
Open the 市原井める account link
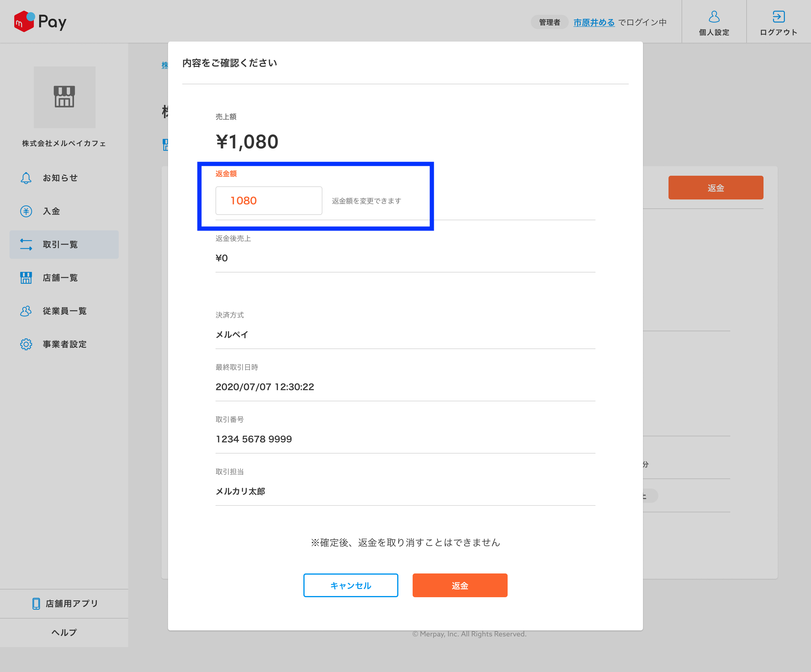click(x=594, y=22)
